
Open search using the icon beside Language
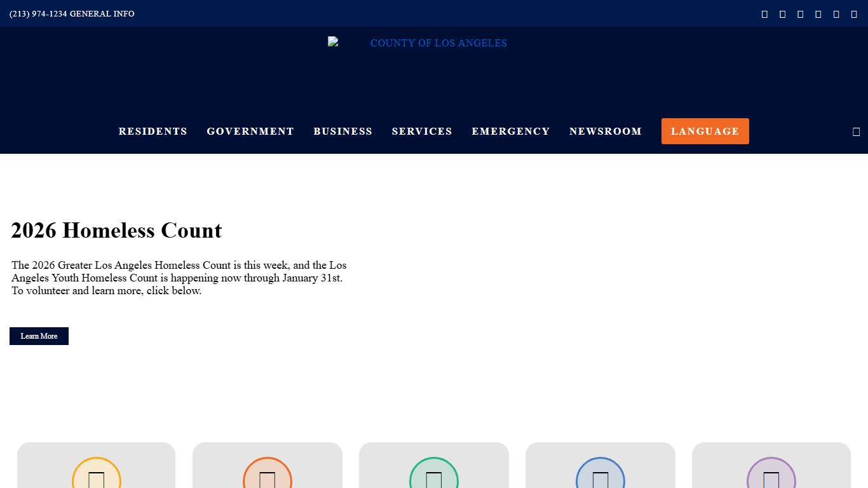tap(856, 132)
